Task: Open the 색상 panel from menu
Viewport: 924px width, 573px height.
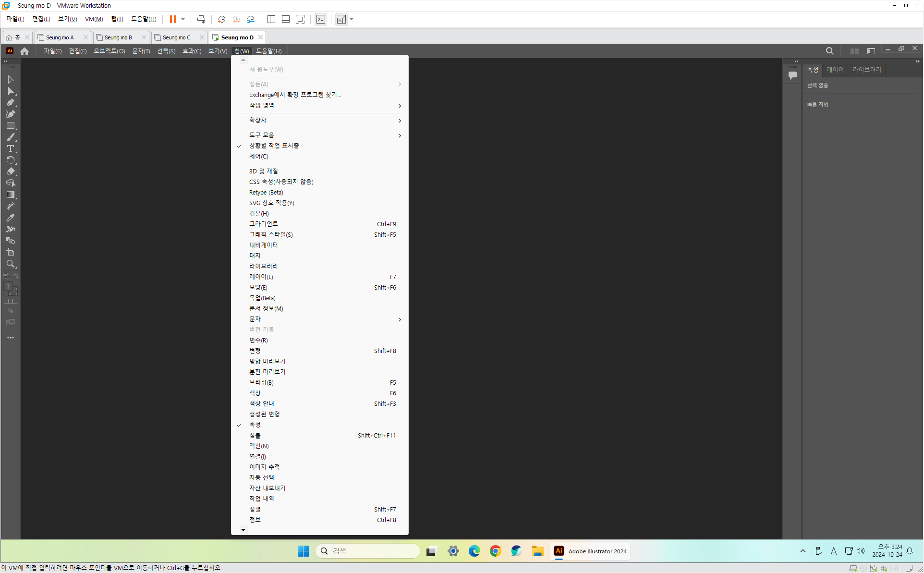Action: 255,393
